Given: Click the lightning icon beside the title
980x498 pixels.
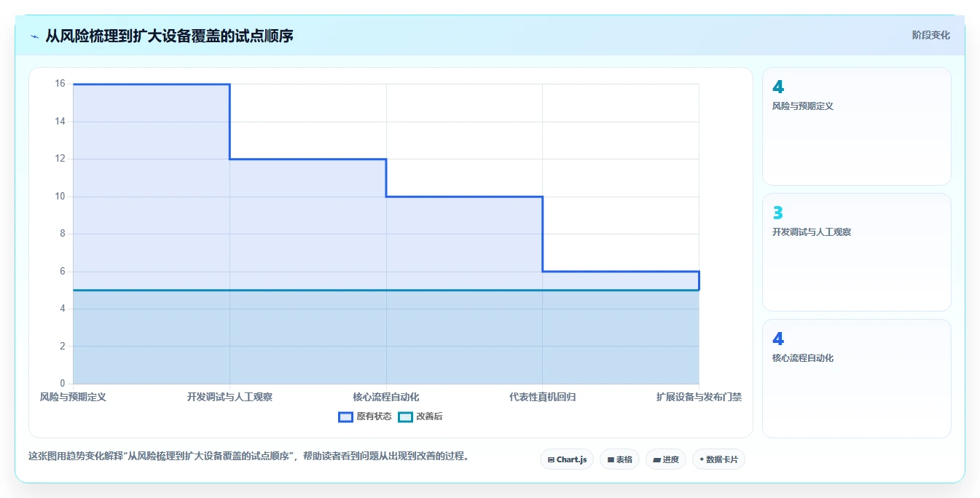Looking at the screenshot, I should click(x=34, y=36).
